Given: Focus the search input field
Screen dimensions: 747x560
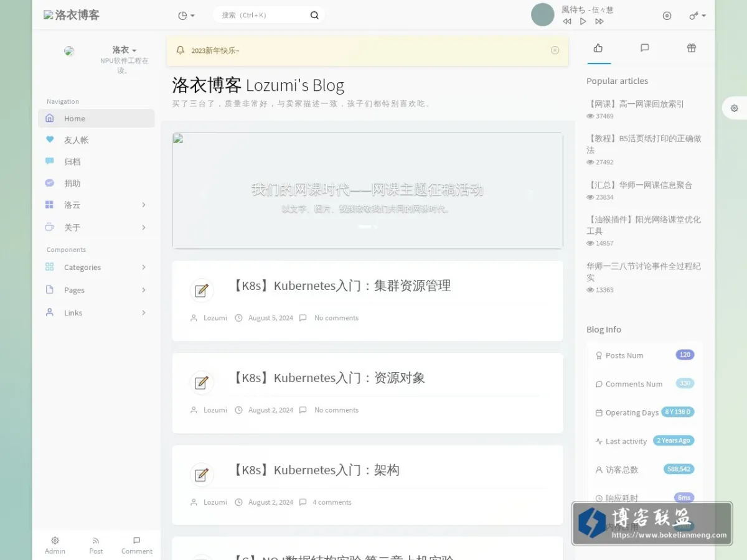Looking at the screenshot, I should [x=261, y=16].
